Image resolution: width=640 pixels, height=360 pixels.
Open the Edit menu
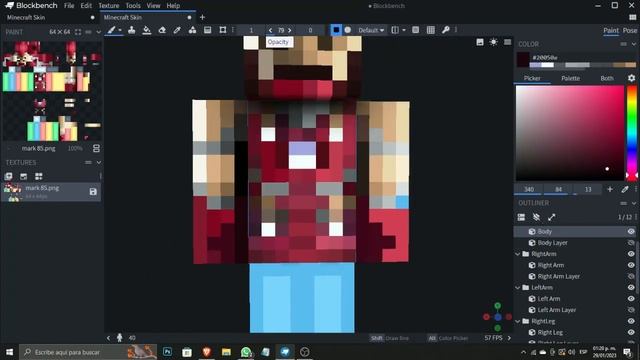(86, 6)
